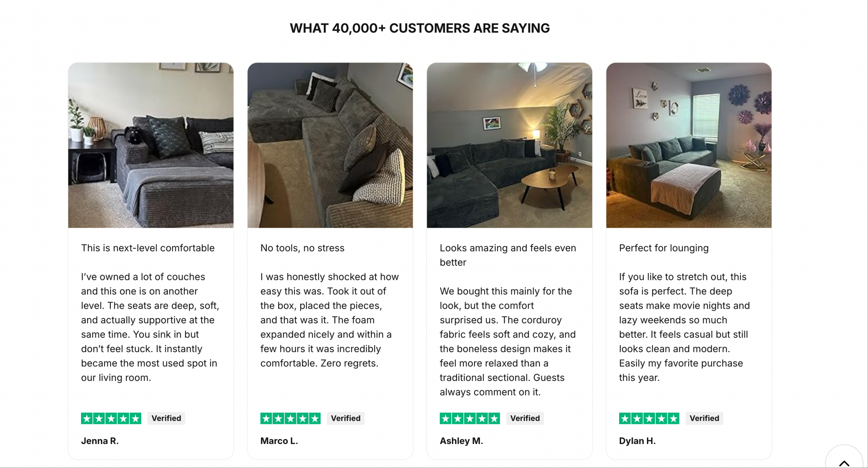Click Dylan H.'s green star rating
The image size is (868, 468).
tap(649, 419)
